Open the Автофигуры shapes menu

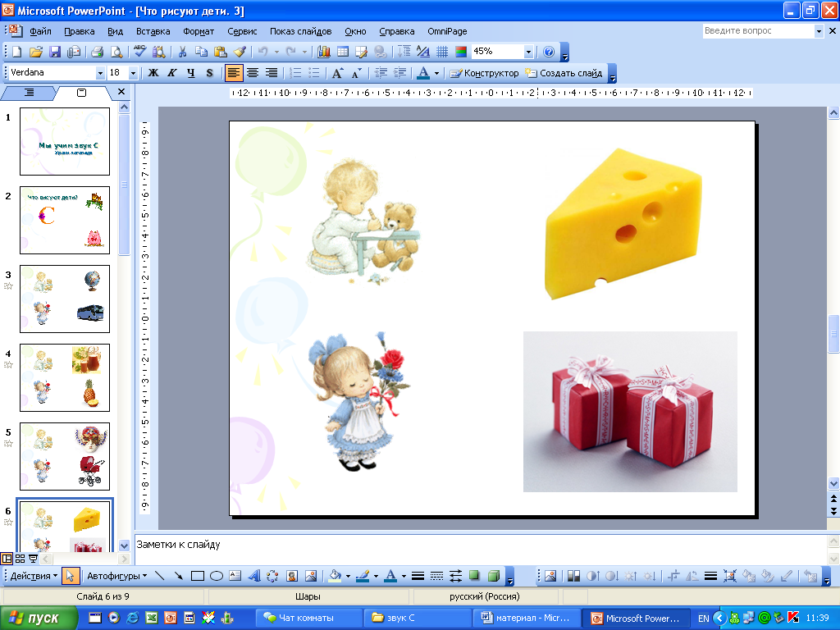(116, 576)
